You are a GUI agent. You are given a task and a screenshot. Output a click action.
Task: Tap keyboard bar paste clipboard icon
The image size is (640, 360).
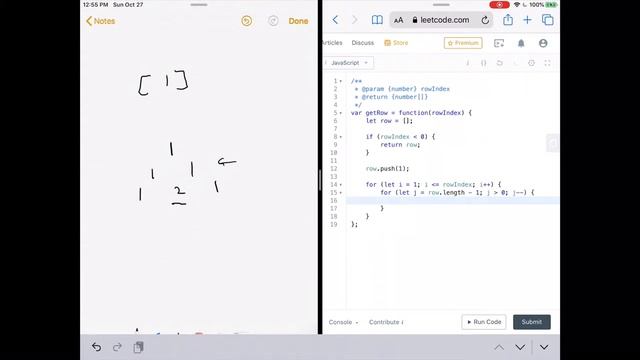pos(138,347)
